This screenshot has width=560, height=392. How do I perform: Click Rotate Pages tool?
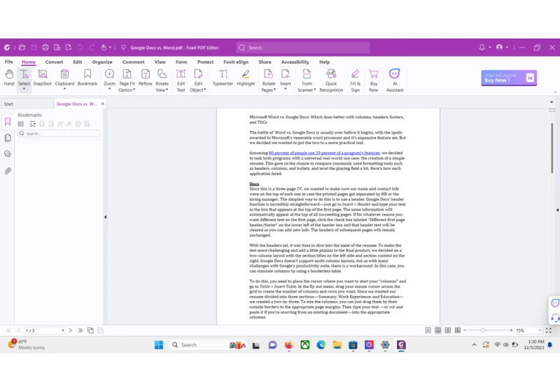pos(269,80)
